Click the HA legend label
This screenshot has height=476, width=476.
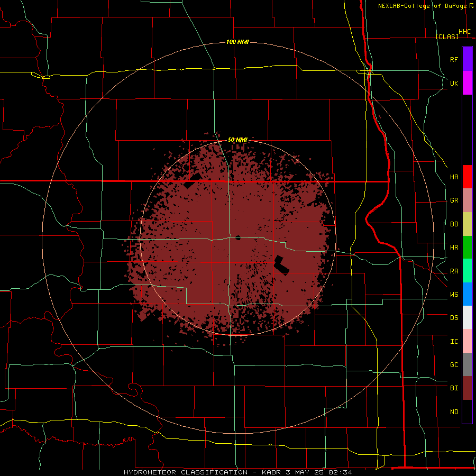454,177
